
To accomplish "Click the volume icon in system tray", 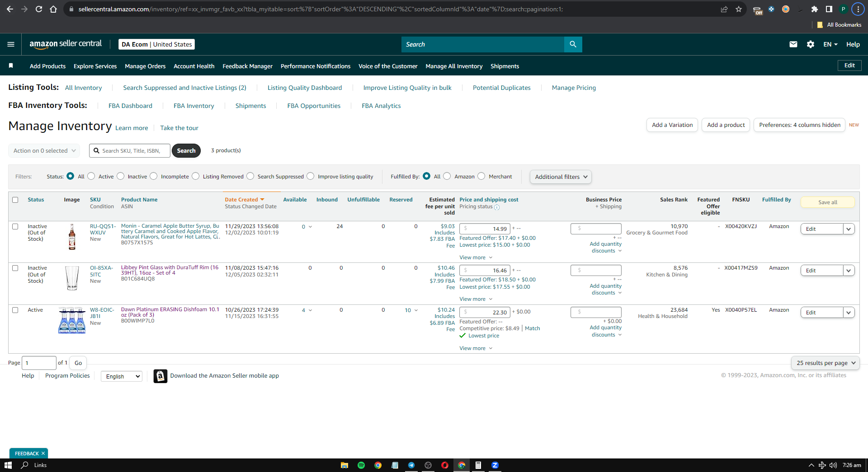I will pos(833,465).
